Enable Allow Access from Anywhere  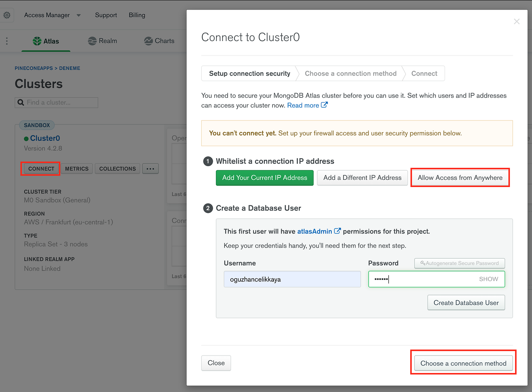(x=460, y=177)
